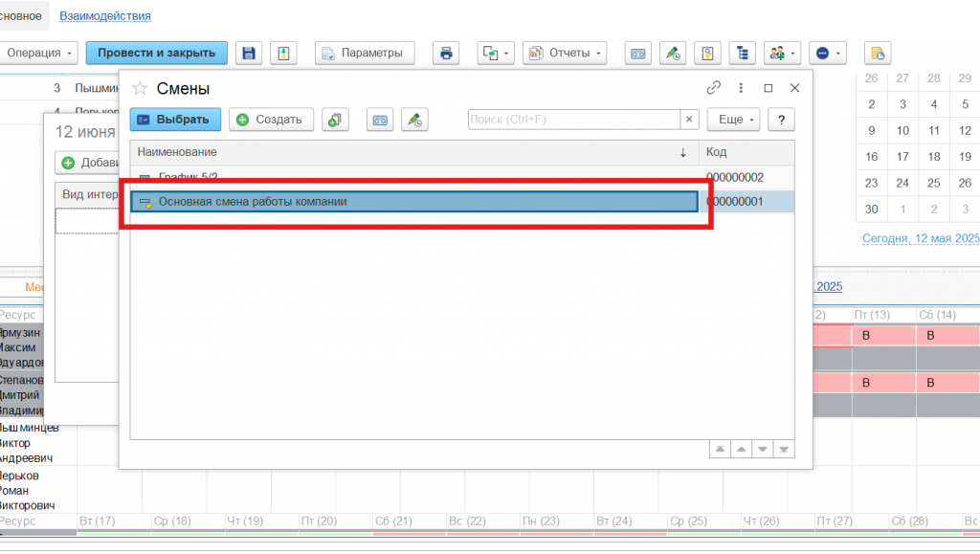
Task: Expand the Отчеты dropdown menu
Action: (565, 53)
